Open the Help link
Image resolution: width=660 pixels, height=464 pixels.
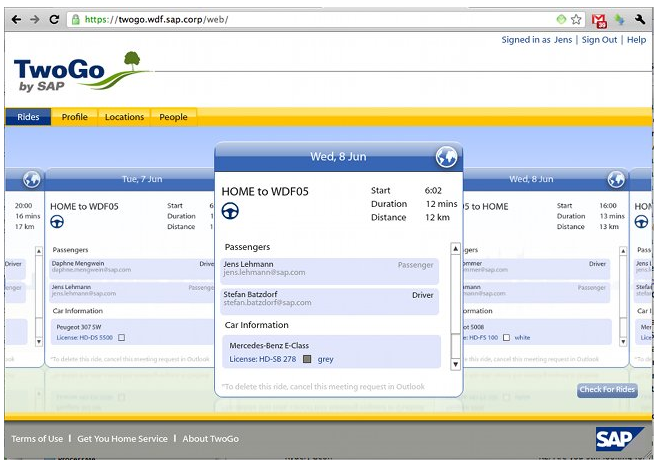[636, 40]
